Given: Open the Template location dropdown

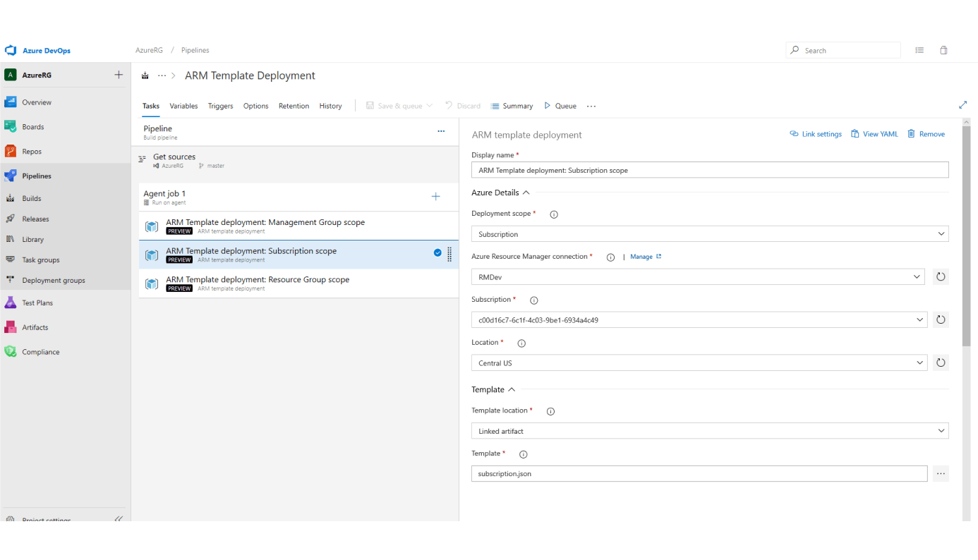Looking at the screenshot, I should [709, 431].
